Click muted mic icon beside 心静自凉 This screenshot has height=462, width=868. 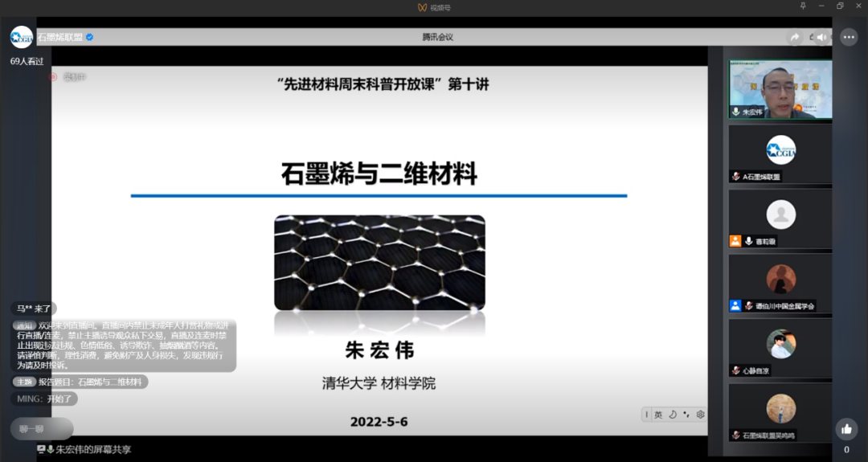[x=735, y=370]
